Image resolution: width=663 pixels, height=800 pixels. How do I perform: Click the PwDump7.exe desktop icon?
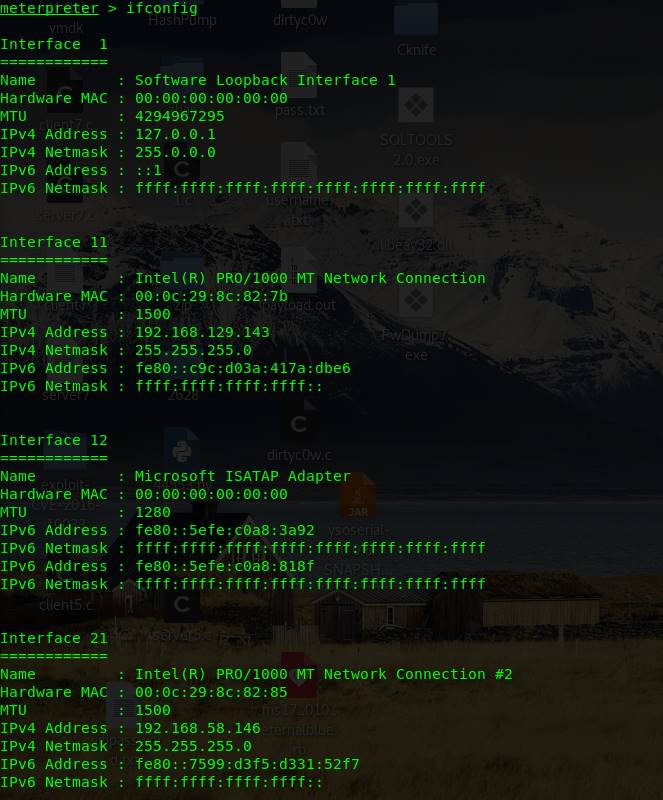pos(416,299)
